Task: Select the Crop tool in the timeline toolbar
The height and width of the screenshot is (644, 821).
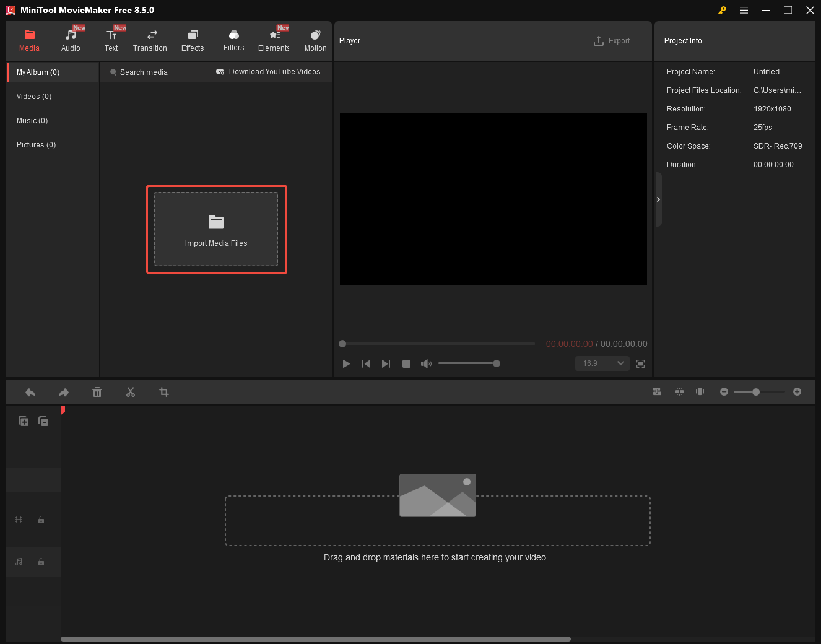Action: (x=164, y=392)
